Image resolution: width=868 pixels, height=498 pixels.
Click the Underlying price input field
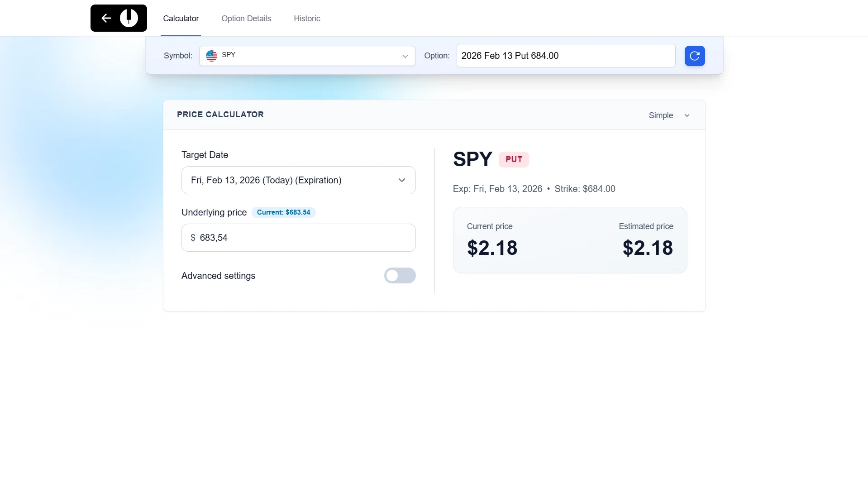click(299, 238)
